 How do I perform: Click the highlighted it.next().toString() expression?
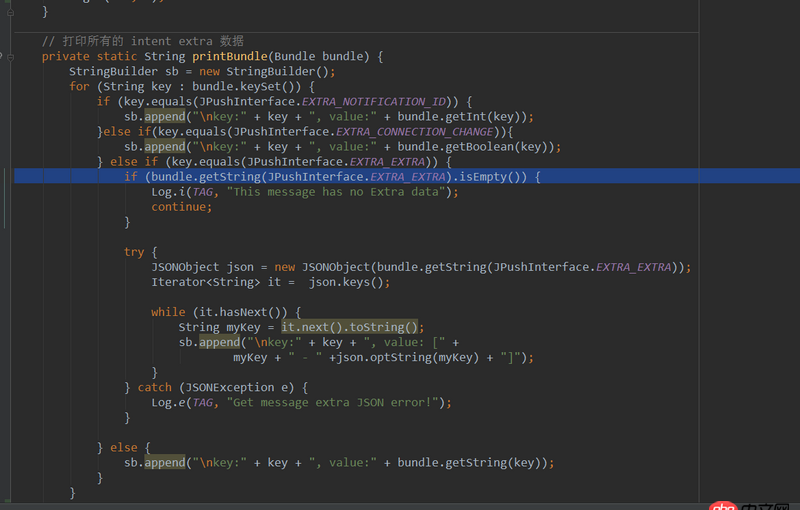pyautogui.click(x=352, y=327)
